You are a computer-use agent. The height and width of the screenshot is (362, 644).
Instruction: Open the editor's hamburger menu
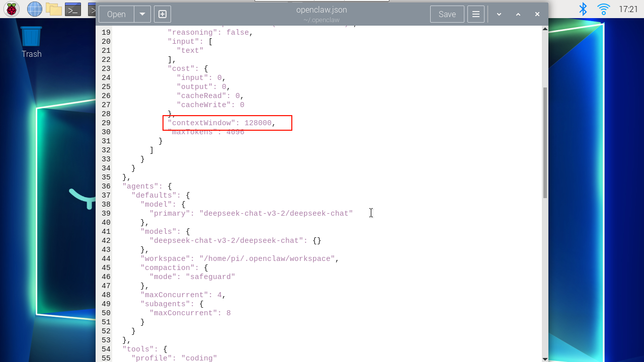pyautogui.click(x=476, y=14)
